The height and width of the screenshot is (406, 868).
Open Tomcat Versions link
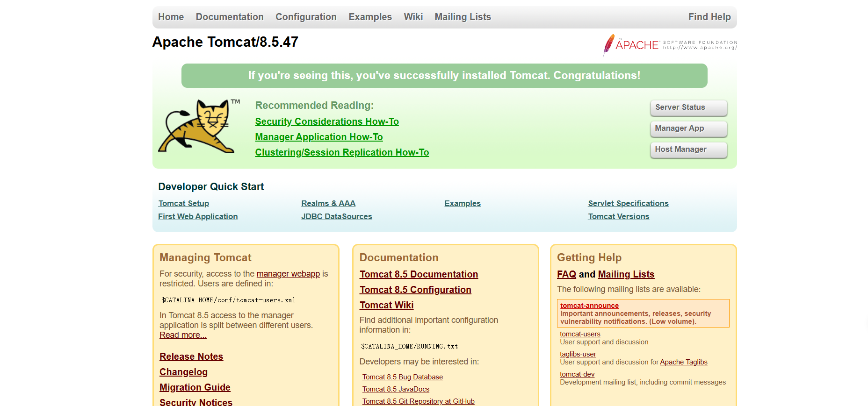click(x=619, y=216)
